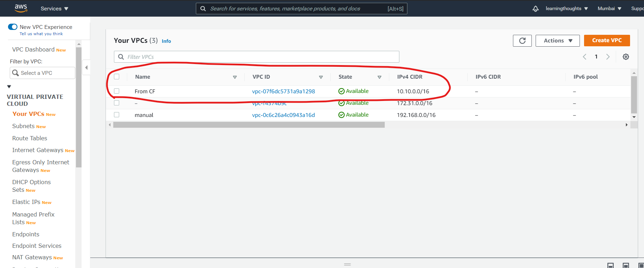Open Managed Prefix Lists in sidebar

coord(33,218)
